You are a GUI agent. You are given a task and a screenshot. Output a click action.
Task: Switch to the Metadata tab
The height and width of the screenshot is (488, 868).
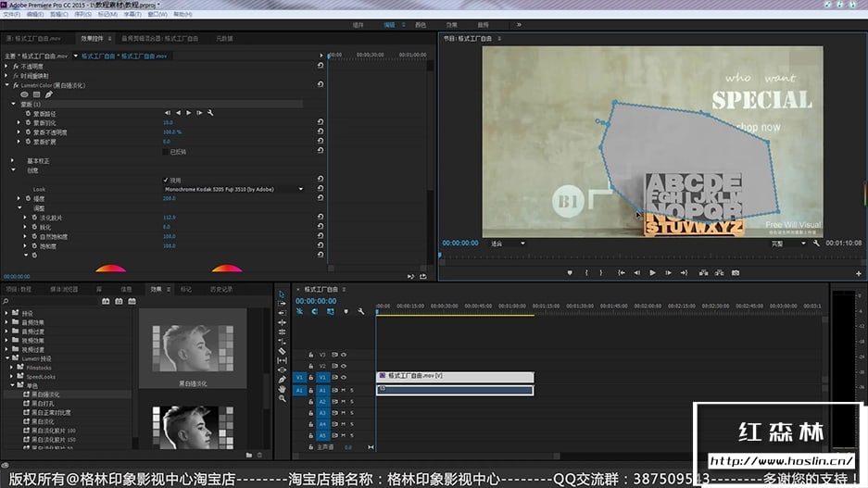tap(224, 38)
